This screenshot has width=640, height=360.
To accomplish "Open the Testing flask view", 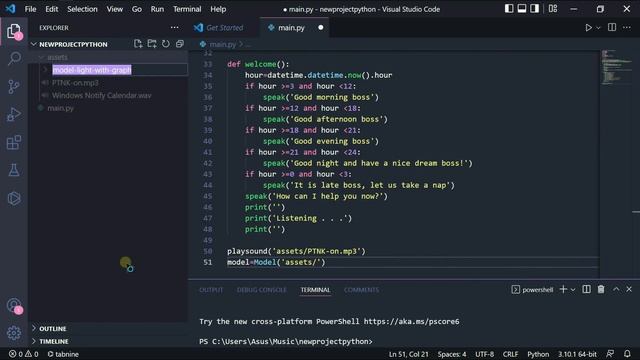I will (x=14, y=170).
